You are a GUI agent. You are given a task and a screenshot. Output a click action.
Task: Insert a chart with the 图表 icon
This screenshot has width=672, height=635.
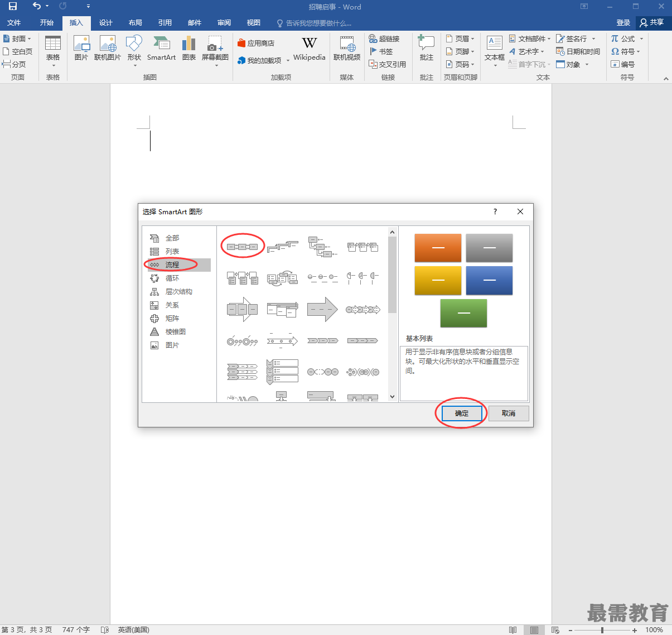coord(189,49)
